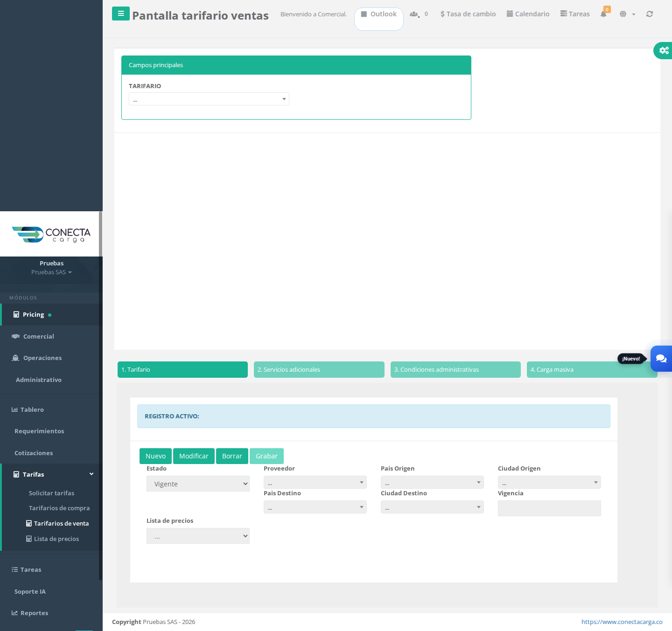Switch to the 1. Tarifario tab
Viewport: 672px width, 631px height.
pyautogui.click(x=182, y=369)
